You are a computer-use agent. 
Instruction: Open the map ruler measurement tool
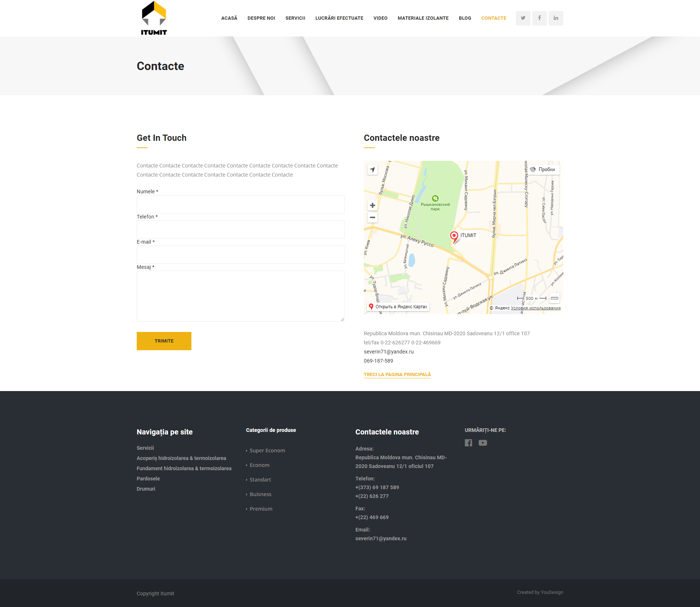[554, 298]
